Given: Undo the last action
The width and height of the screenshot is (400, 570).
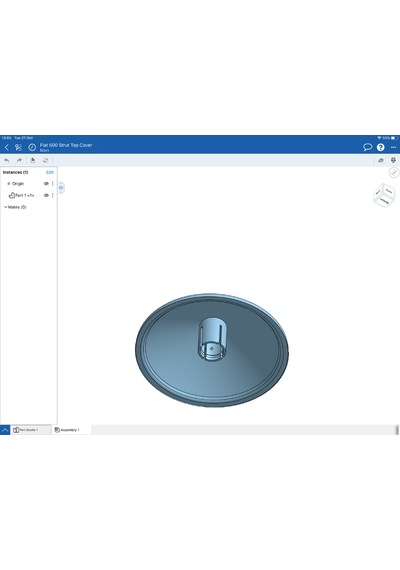Looking at the screenshot, I should coord(7,160).
